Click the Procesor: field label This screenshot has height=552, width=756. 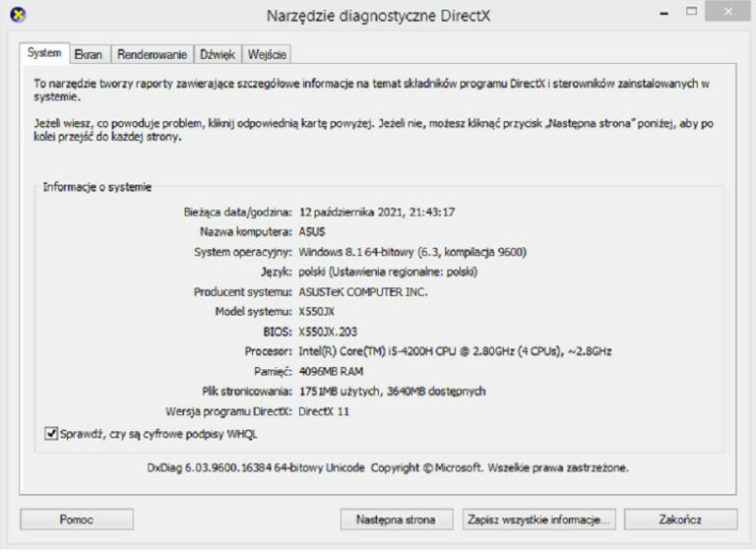[x=268, y=351]
